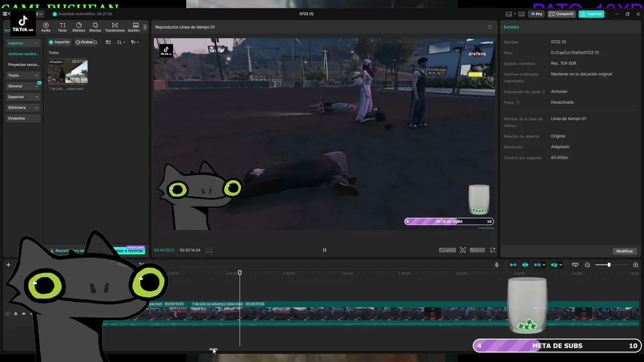Open linkage options dropdown arrow

pyautogui.click(x=544, y=265)
